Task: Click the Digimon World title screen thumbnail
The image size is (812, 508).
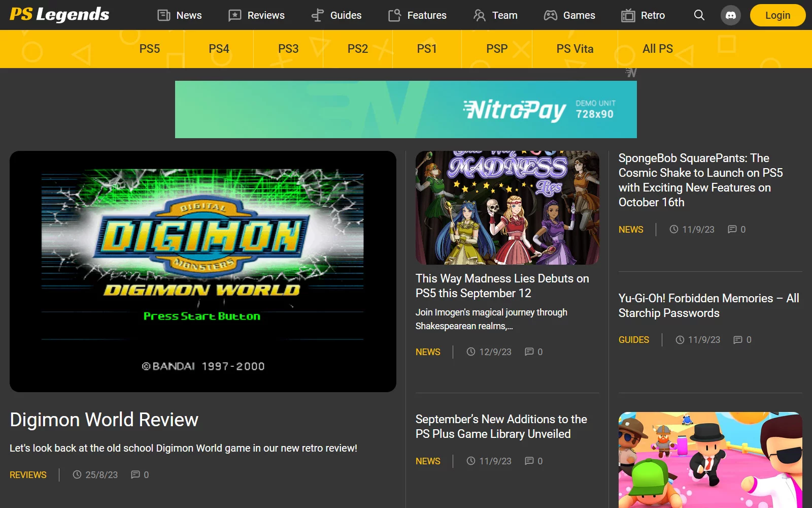Action: [x=203, y=271]
